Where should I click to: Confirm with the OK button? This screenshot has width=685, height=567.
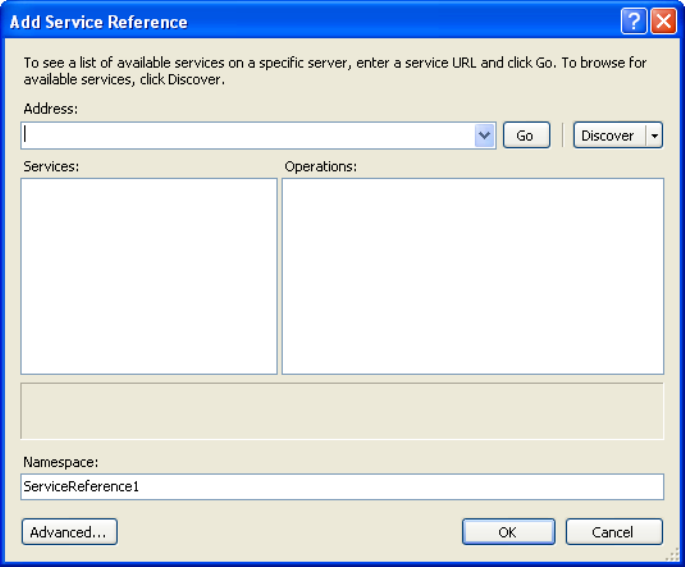[x=509, y=532]
